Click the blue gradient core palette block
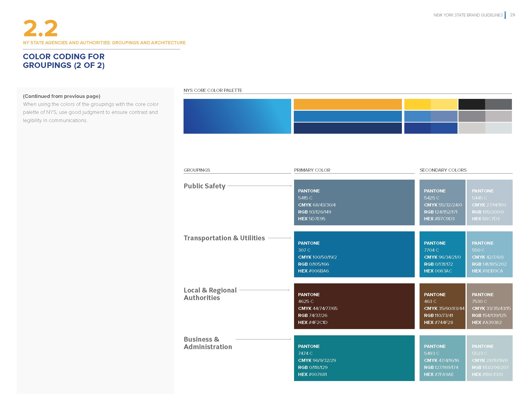Viewport: 532px width, 411px height. point(237,116)
